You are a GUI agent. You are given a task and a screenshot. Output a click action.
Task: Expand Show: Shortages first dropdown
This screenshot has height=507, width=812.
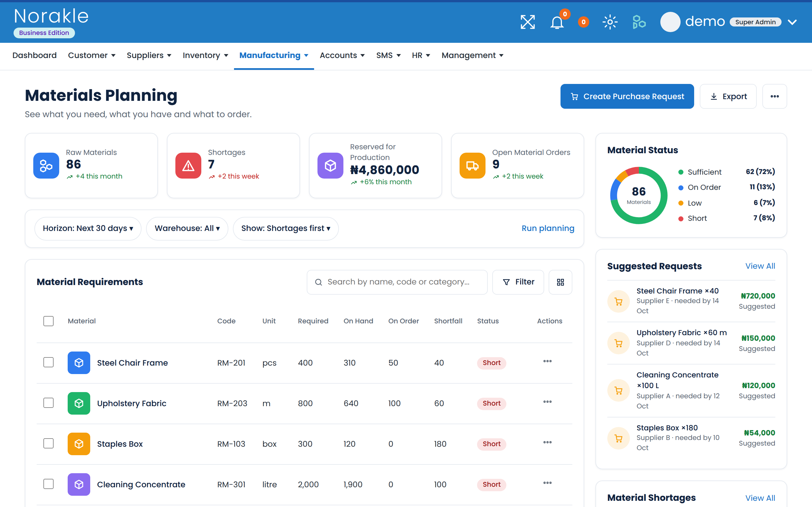[286, 228]
